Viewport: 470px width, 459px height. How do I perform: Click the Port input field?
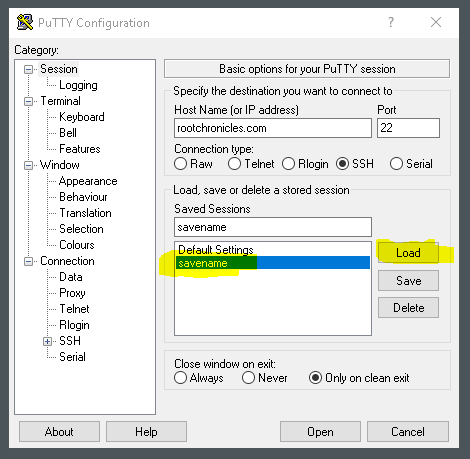pos(408,128)
